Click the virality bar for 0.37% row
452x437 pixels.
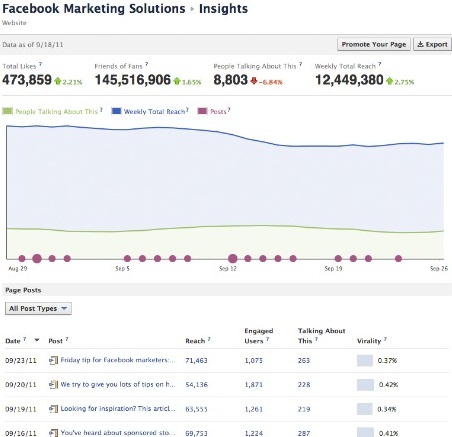tap(365, 361)
